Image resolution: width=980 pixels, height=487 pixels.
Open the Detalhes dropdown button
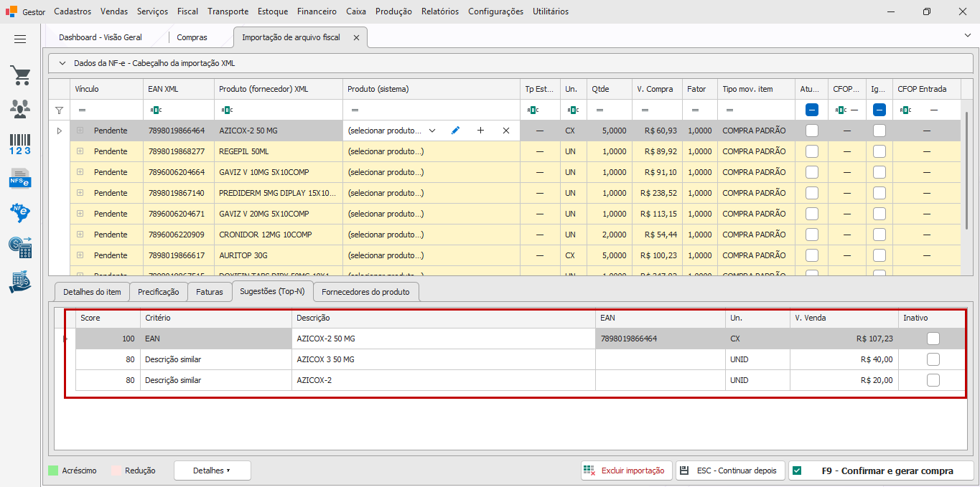coord(212,471)
